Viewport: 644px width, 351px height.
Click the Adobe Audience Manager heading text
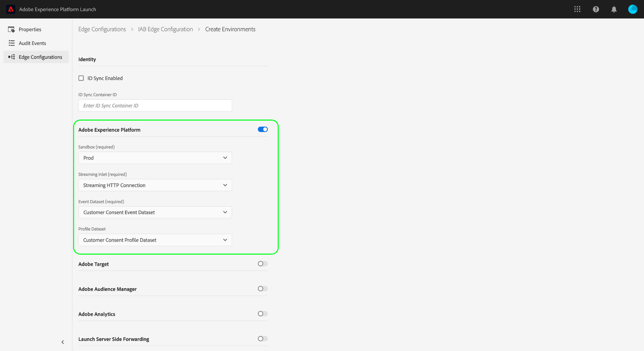pyautogui.click(x=107, y=289)
